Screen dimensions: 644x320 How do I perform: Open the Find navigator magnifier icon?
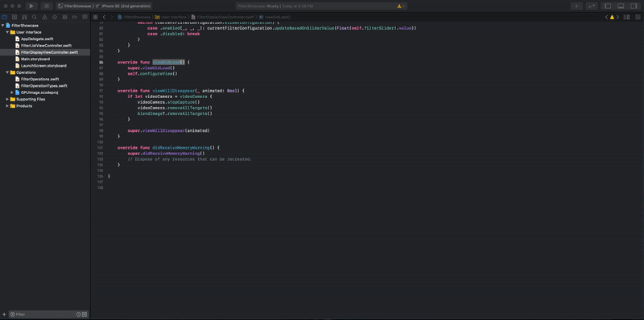coord(35,17)
